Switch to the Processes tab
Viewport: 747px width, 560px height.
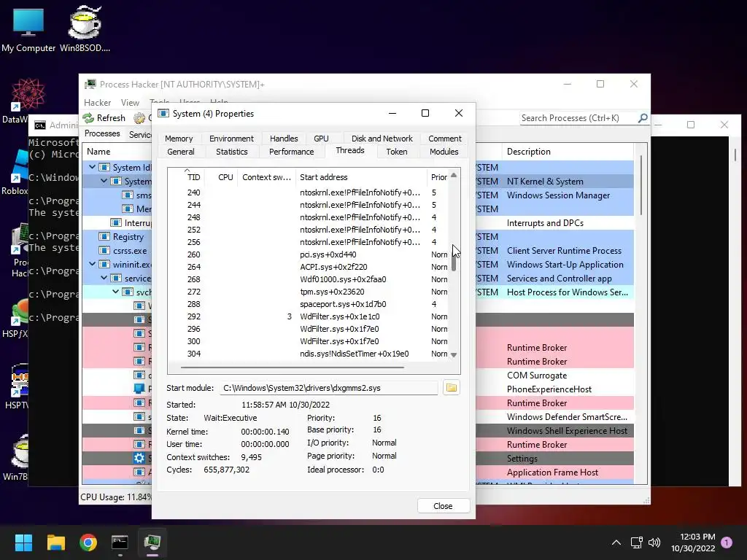point(102,133)
